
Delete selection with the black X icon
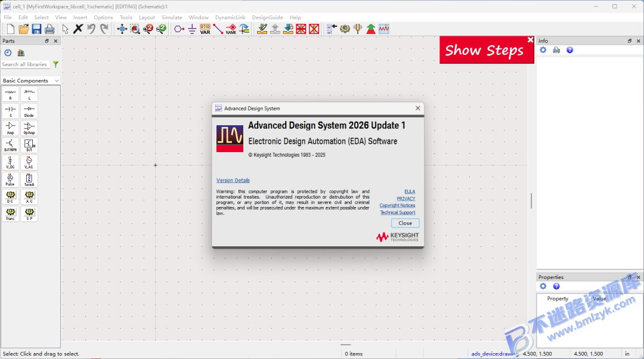pos(78,29)
